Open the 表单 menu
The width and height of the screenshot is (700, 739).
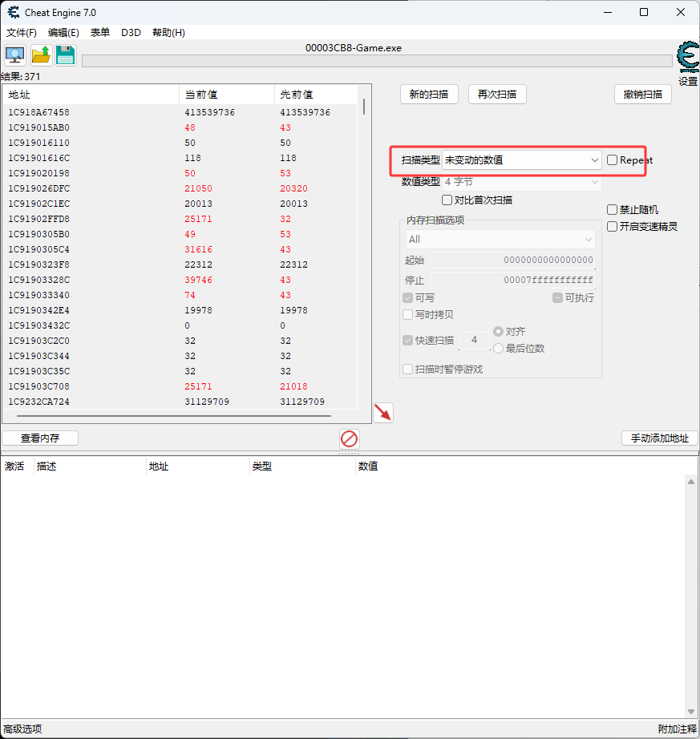(100, 33)
